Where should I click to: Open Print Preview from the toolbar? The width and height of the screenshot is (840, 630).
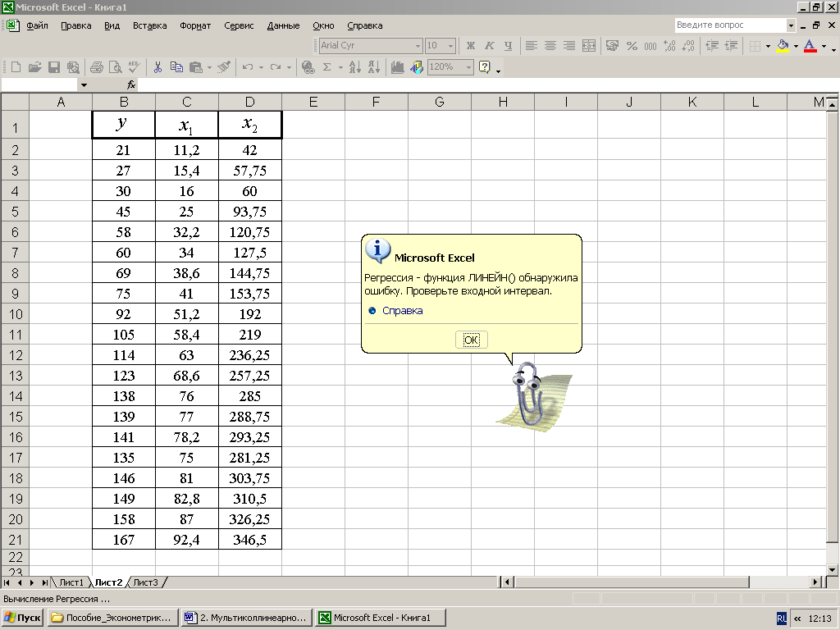coord(115,67)
